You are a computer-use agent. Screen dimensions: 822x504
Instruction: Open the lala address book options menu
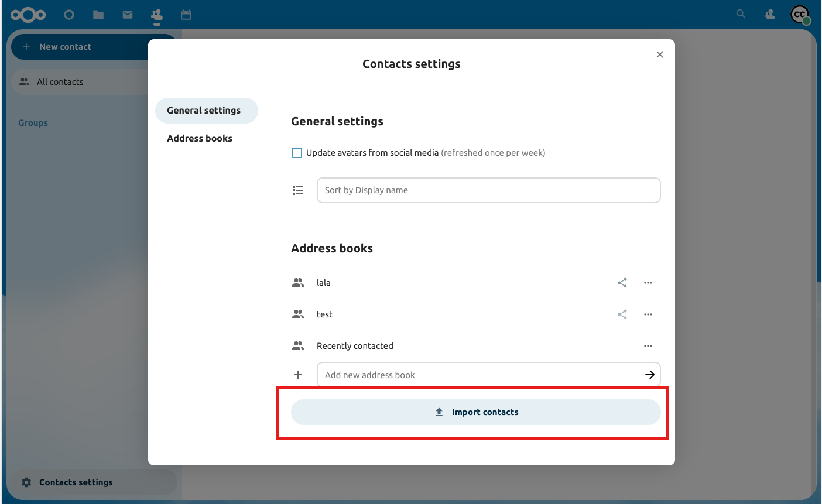point(648,283)
